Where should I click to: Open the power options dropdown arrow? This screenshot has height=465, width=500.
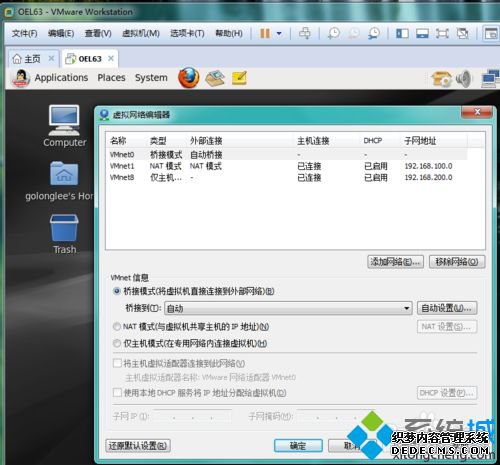[279, 33]
